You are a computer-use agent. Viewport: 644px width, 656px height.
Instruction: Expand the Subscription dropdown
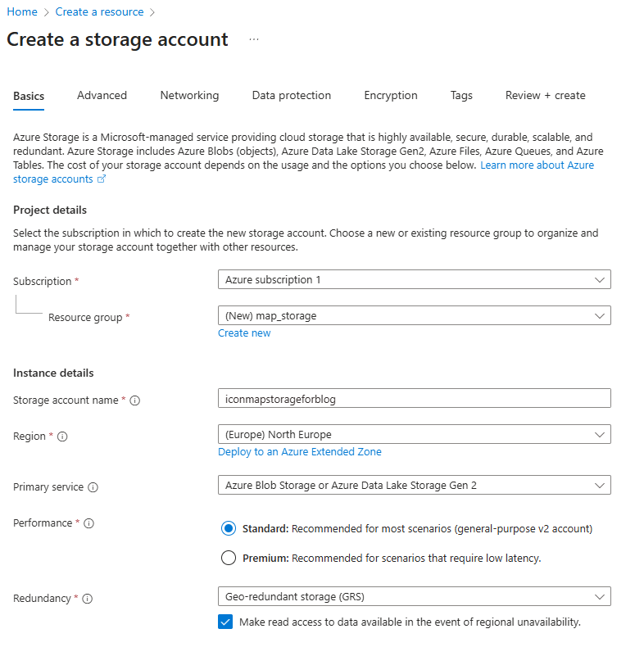pyautogui.click(x=414, y=280)
